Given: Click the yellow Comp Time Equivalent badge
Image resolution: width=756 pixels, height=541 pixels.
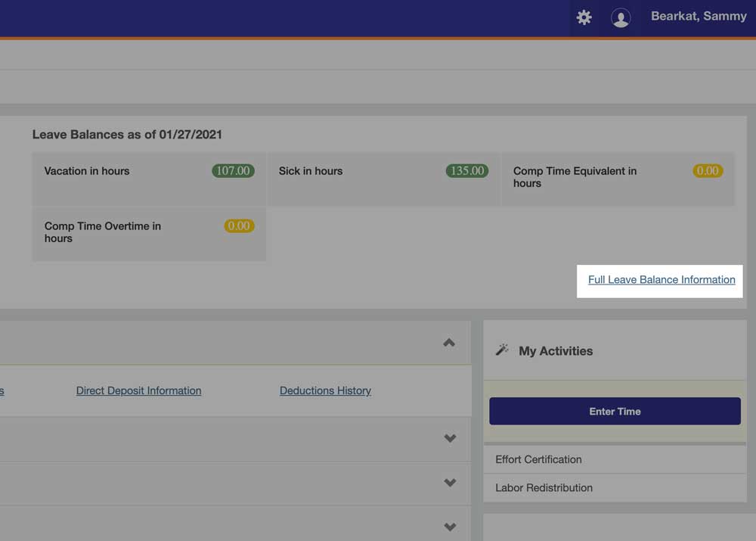Looking at the screenshot, I should [x=708, y=170].
